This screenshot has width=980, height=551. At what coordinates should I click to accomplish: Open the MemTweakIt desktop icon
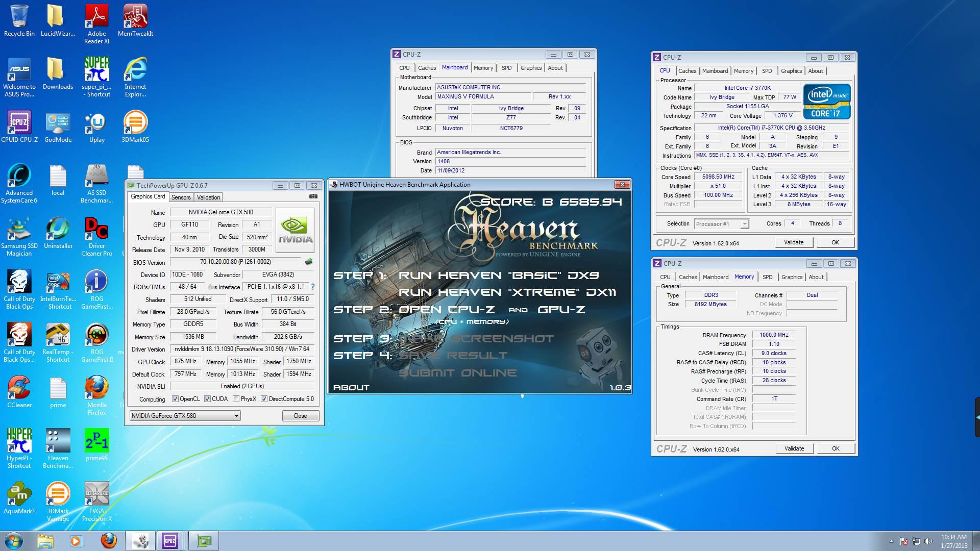point(135,20)
